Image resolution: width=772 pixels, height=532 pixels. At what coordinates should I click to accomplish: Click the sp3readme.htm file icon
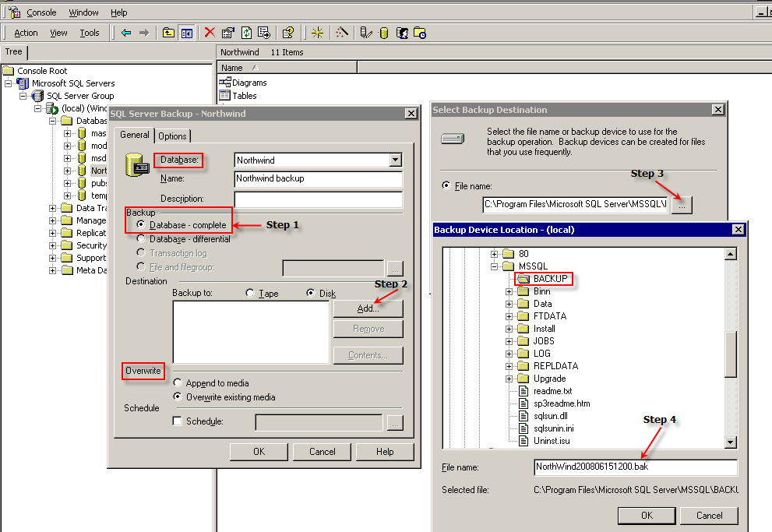523,403
